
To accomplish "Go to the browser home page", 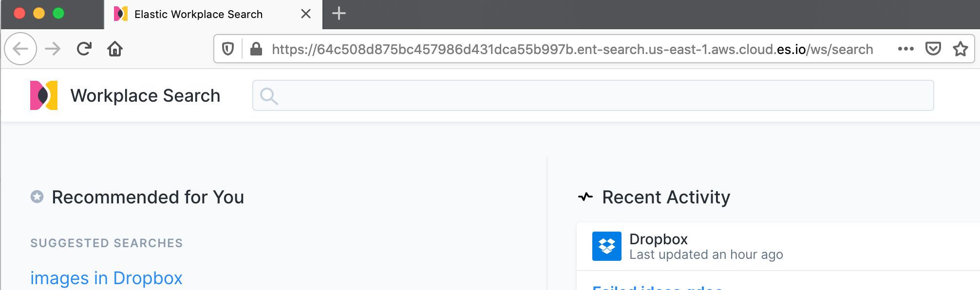I will (115, 48).
